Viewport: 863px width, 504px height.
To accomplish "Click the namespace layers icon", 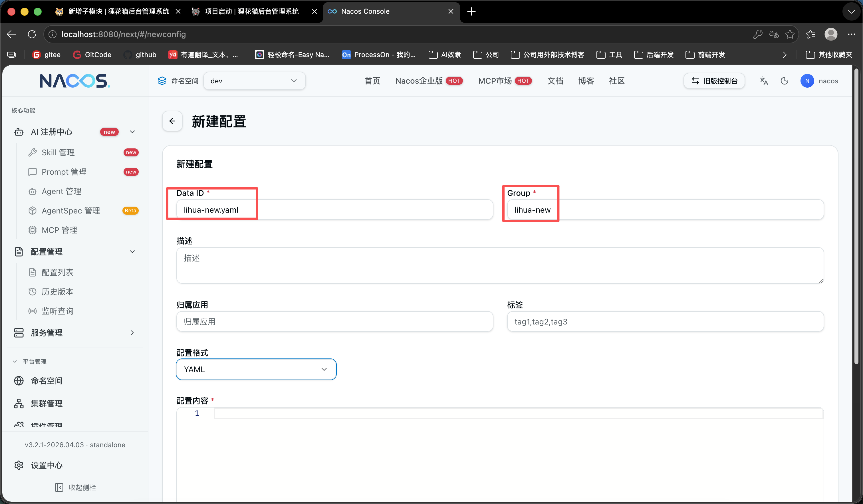I will coord(162,81).
